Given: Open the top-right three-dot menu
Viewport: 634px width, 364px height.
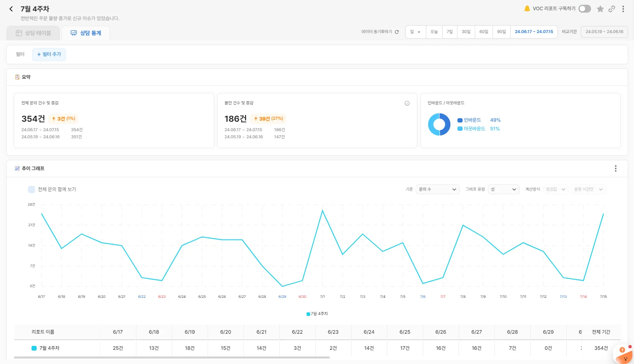Looking at the screenshot, I should [623, 9].
